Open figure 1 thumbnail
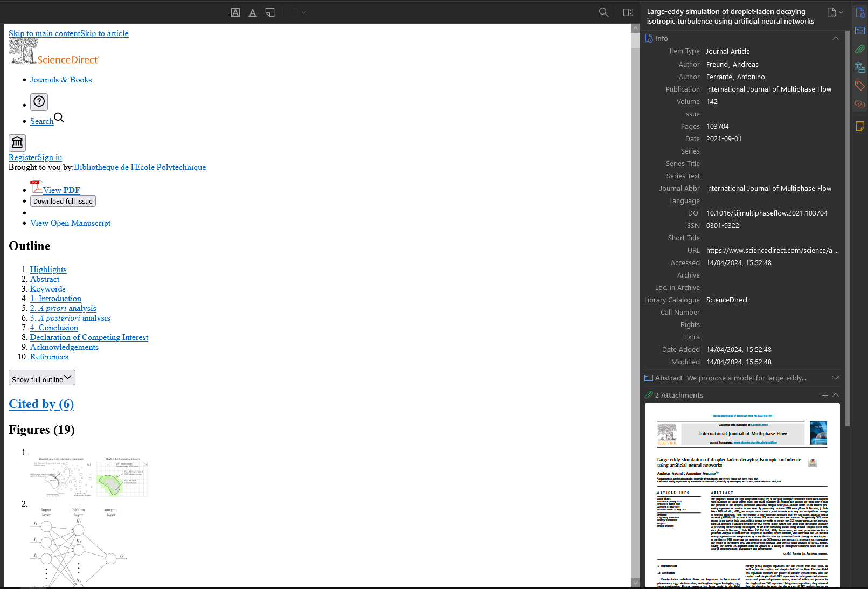Viewport: 868px width, 589px height. click(x=89, y=477)
